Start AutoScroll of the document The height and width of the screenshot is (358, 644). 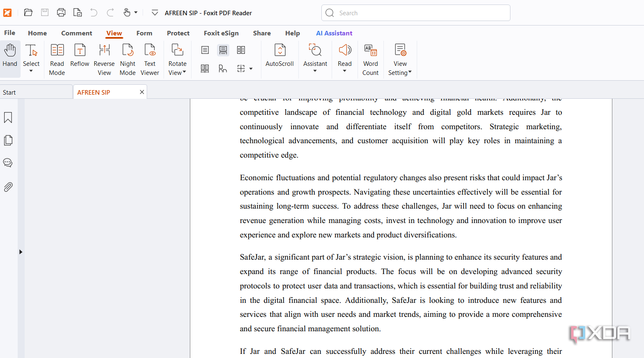279,56
